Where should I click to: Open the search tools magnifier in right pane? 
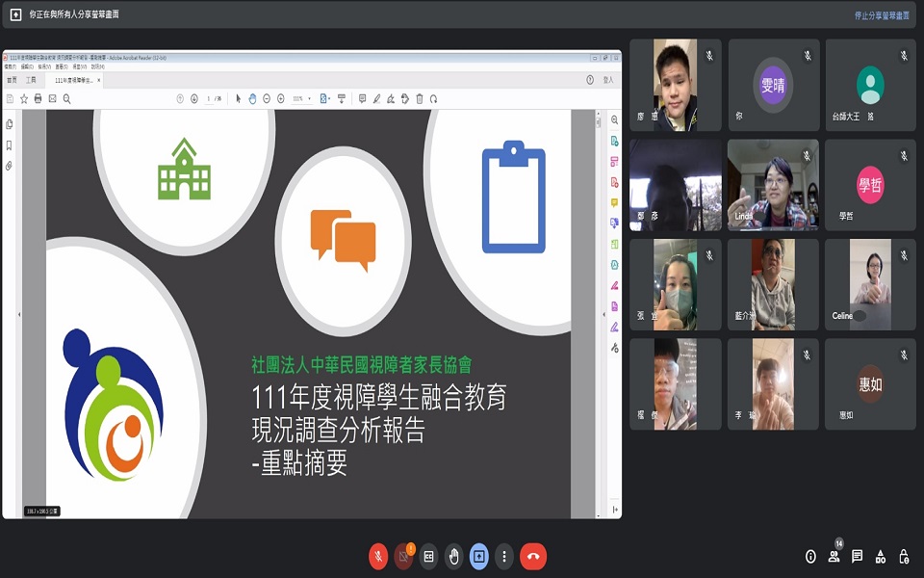coord(614,119)
